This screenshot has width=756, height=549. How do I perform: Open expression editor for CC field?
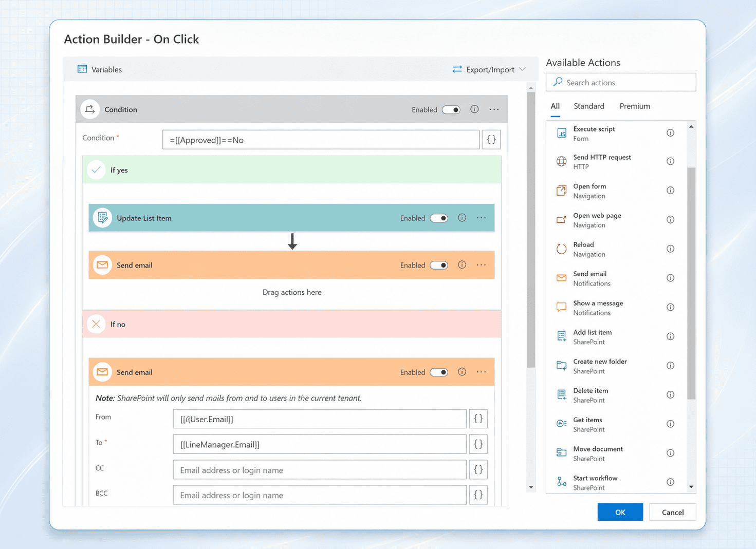pyautogui.click(x=478, y=469)
